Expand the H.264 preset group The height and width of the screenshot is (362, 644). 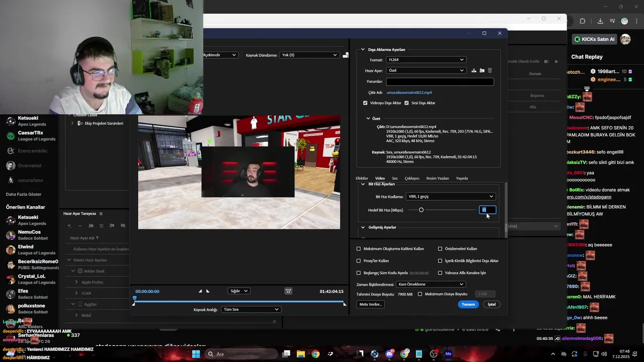point(76,293)
